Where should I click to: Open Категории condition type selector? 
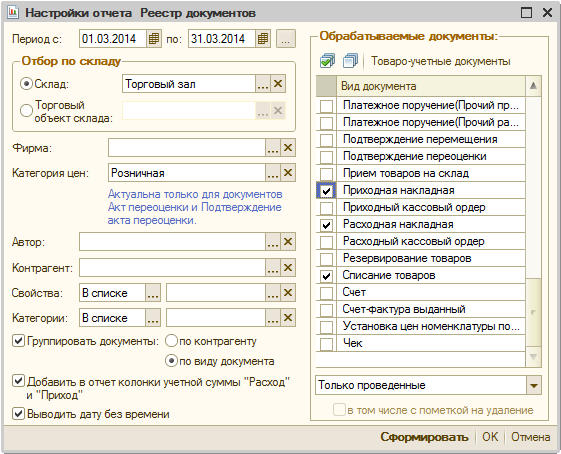(153, 318)
